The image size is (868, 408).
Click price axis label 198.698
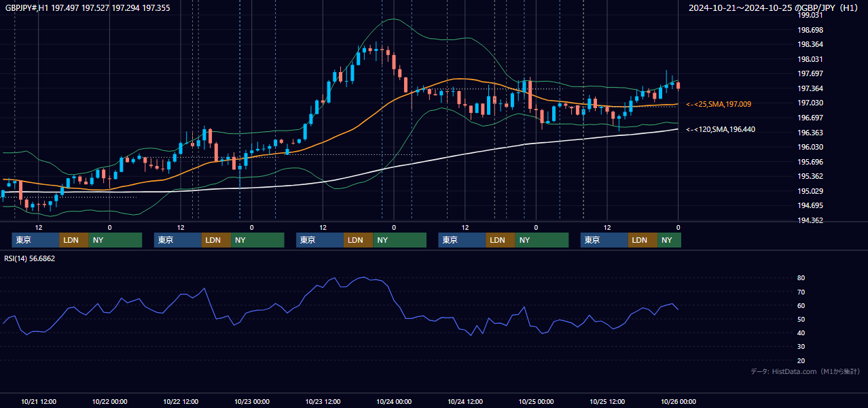(x=810, y=30)
